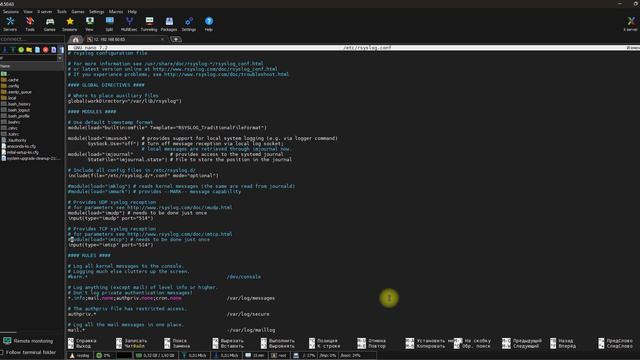Open the Packages toolbar icon
The image size is (640, 360).
coord(169,24)
